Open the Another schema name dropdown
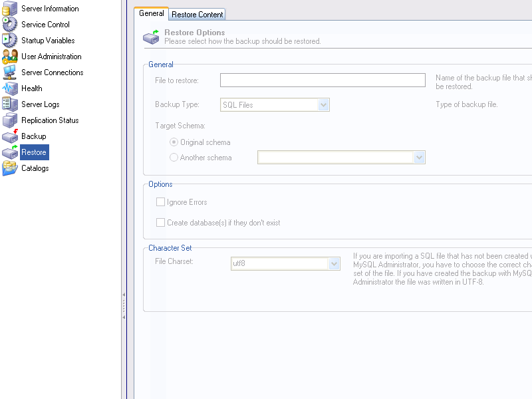Viewport: 532px width, 399px height. [419, 158]
